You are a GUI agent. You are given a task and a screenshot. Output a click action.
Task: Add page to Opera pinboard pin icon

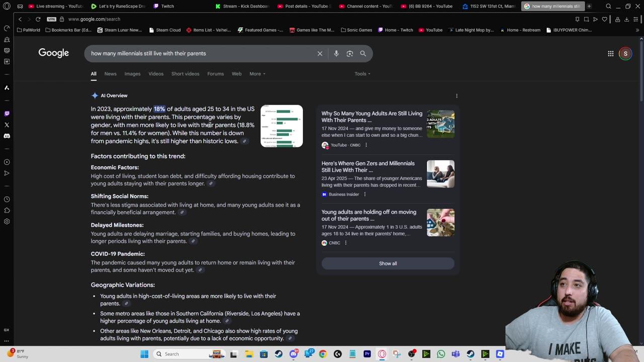(577, 19)
